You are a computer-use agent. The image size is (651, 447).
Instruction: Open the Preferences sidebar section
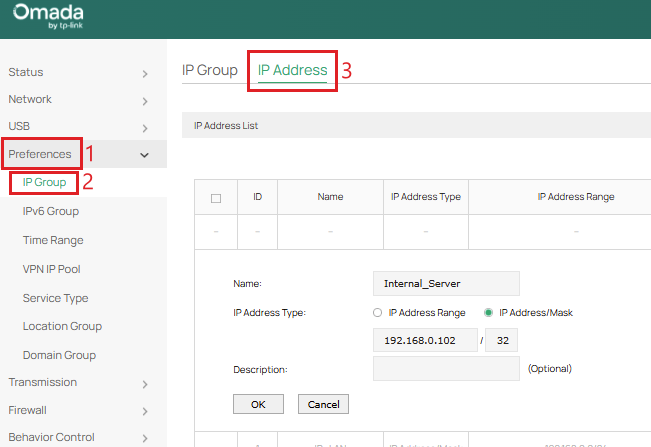click(x=40, y=154)
